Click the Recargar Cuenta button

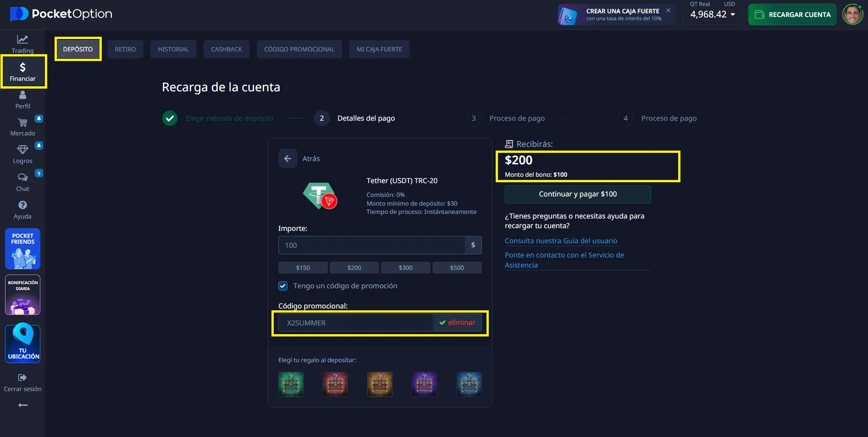tap(792, 15)
